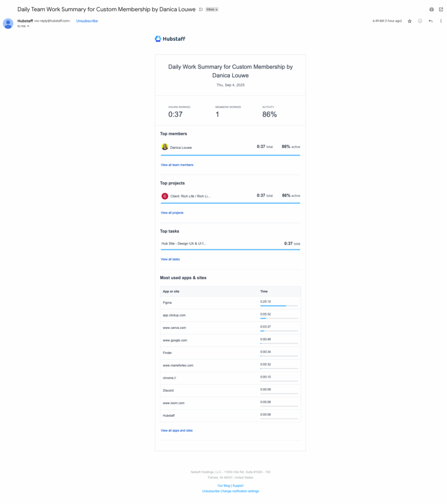Select the chrome:// entry
This screenshot has height=504, width=447.
point(169,378)
